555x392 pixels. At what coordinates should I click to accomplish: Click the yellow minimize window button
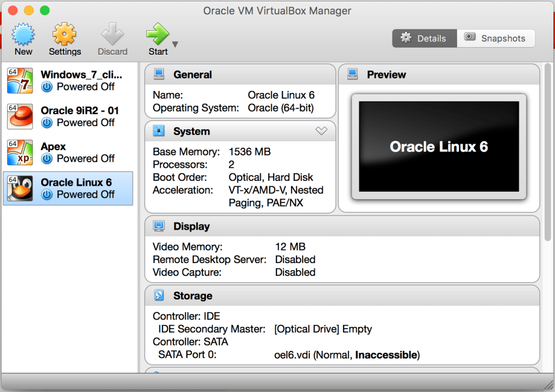click(x=29, y=10)
